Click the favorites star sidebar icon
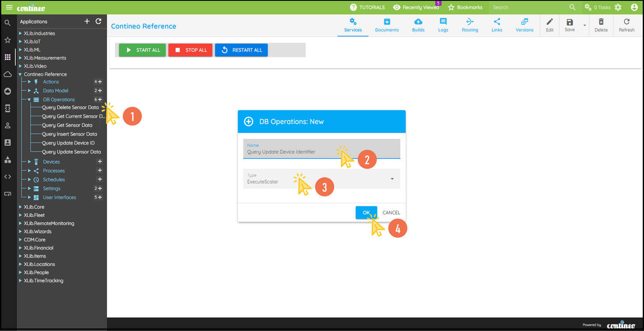The image size is (644, 331). [x=8, y=40]
